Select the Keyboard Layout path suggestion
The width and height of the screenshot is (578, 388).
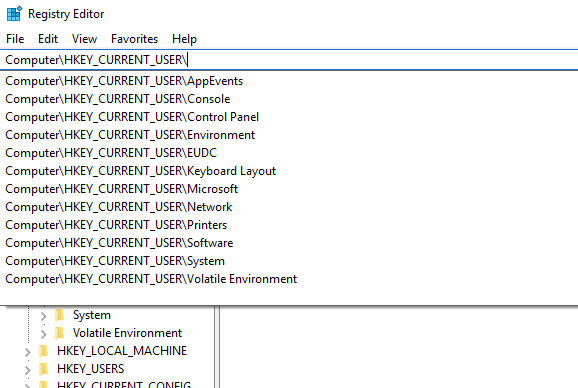[x=289, y=171]
